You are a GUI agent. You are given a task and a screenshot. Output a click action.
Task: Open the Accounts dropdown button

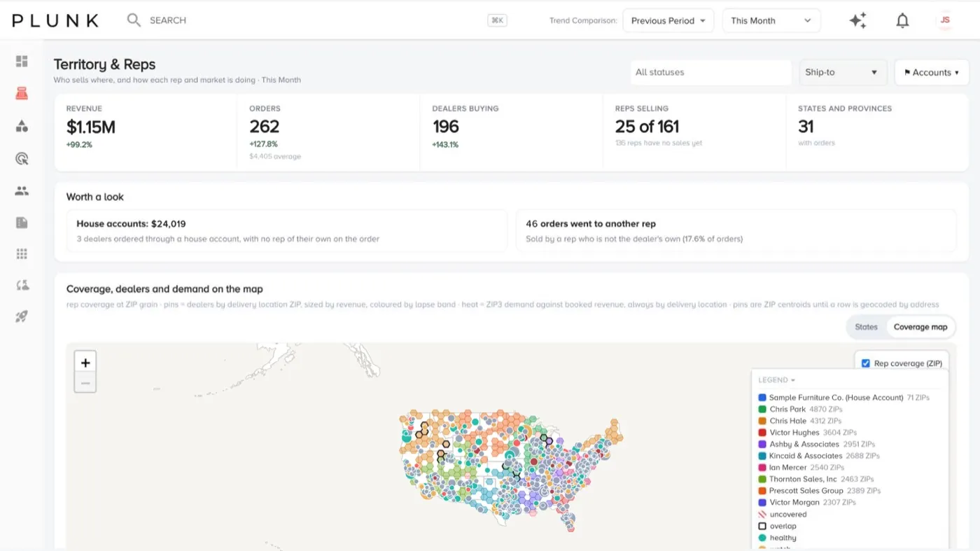click(932, 72)
